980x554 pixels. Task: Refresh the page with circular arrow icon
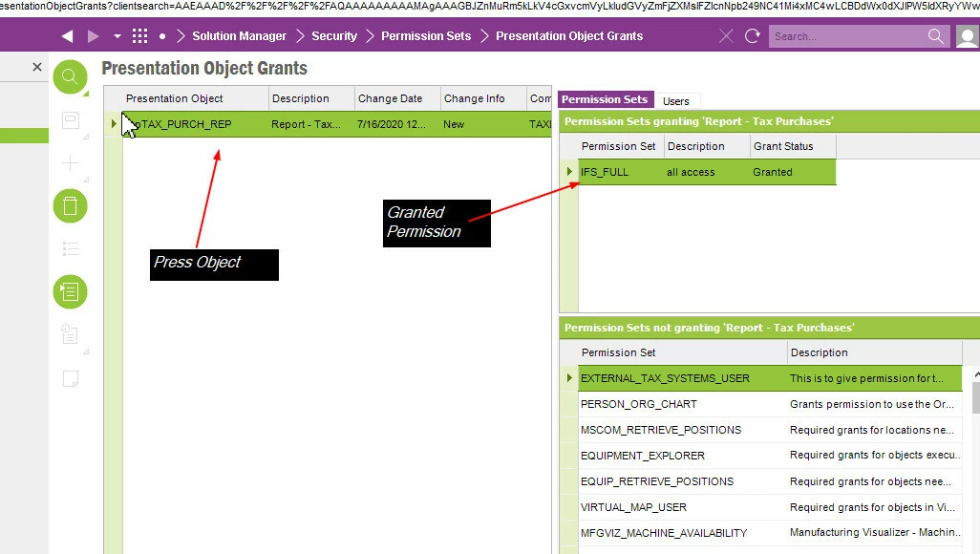tap(753, 36)
